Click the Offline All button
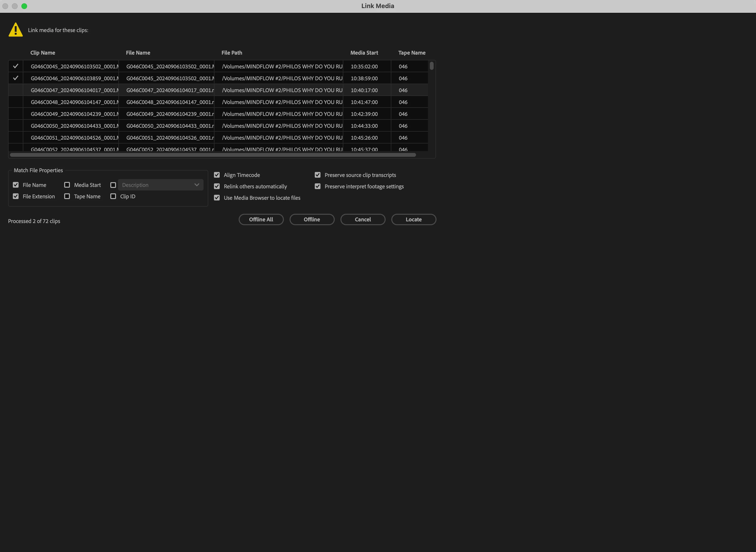 [261, 219]
